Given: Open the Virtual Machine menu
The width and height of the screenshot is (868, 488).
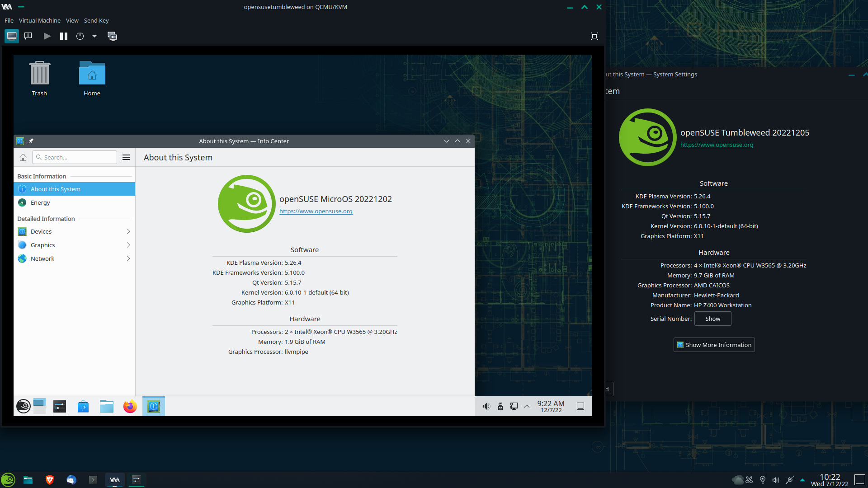Looking at the screenshot, I should [40, 20].
